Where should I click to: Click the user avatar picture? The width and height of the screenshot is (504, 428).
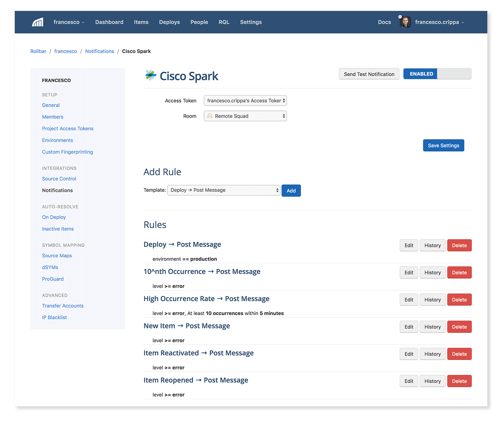405,22
